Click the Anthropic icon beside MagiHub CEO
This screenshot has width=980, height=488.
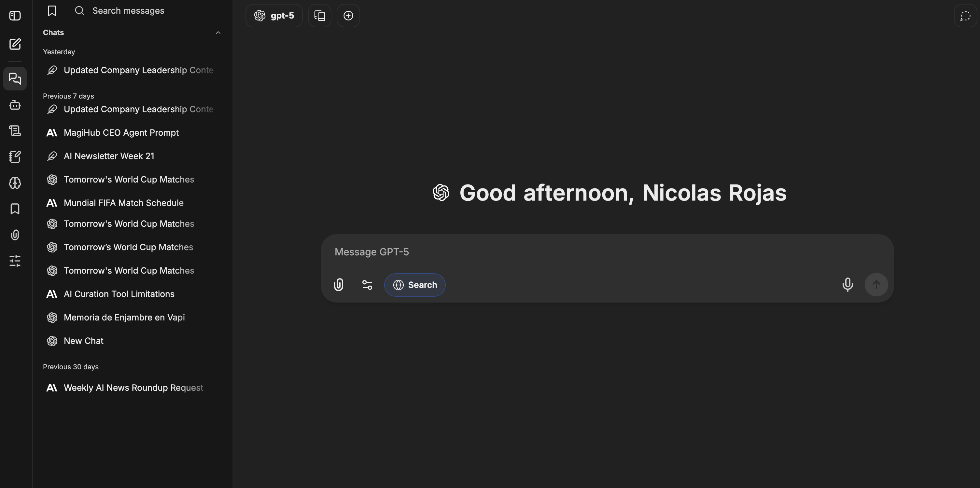click(x=52, y=133)
